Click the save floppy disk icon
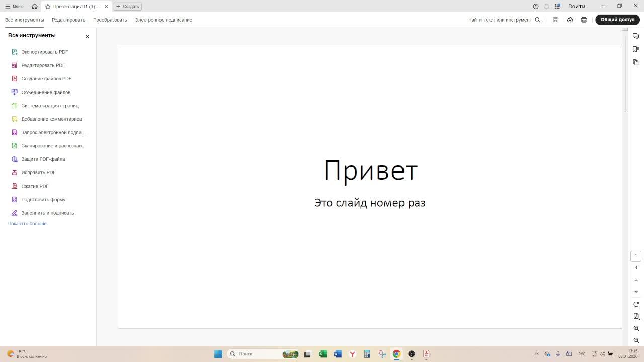The image size is (644, 362). pyautogui.click(x=555, y=20)
